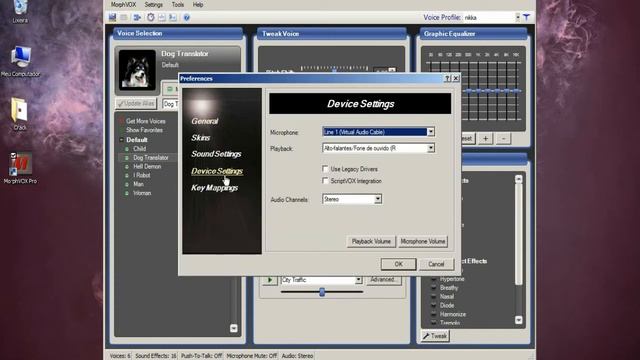The width and height of the screenshot is (640, 360).
Task: Switch to Skins preferences page
Action: [x=201, y=138]
